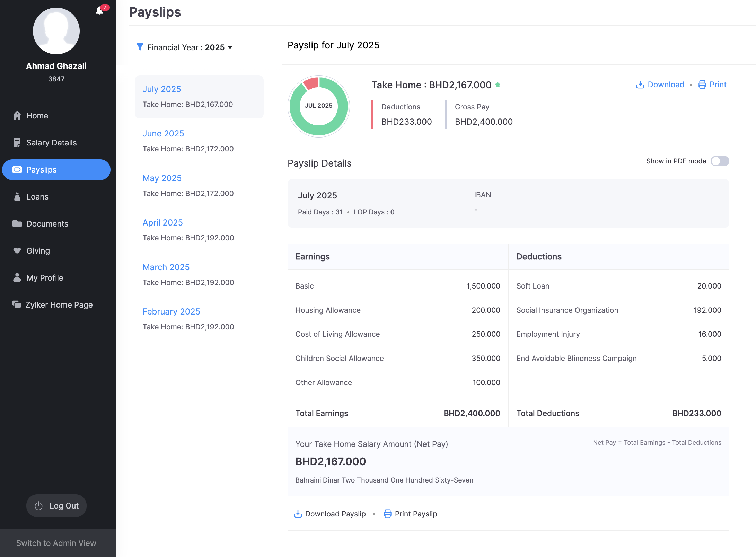Click the Loans money bag icon
Viewport: 756px width, 557px height.
(x=17, y=197)
